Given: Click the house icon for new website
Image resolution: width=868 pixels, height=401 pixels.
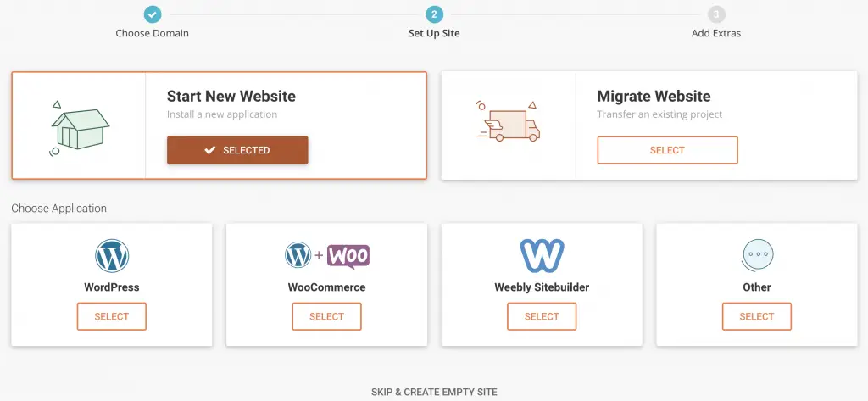Looking at the screenshot, I should tap(79, 127).
